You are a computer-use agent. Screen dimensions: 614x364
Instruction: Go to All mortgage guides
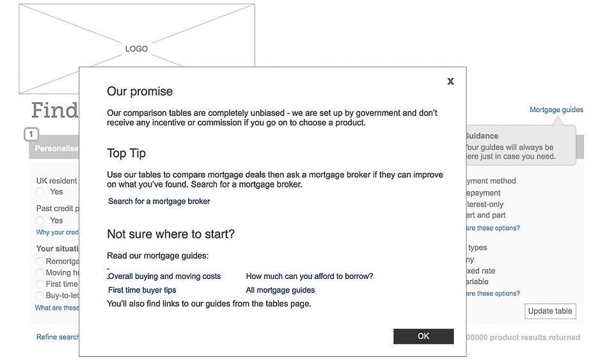(x=280, y=290)
